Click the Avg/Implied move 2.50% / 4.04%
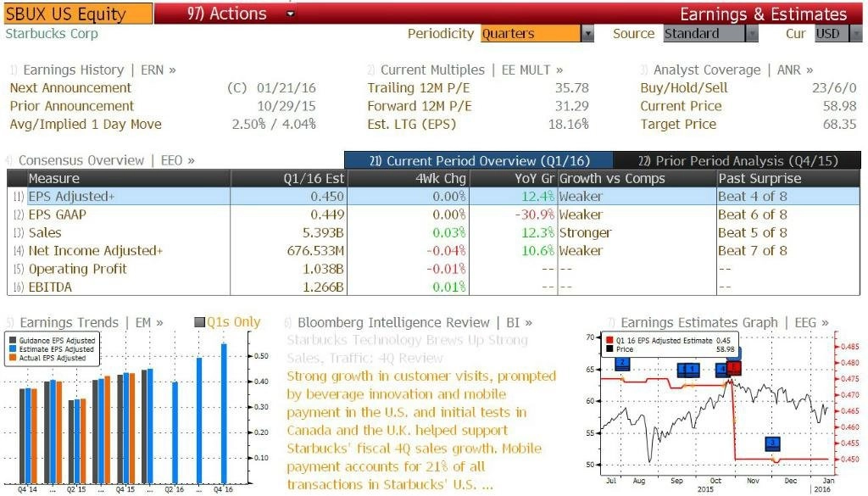 (x=274, y=125)
